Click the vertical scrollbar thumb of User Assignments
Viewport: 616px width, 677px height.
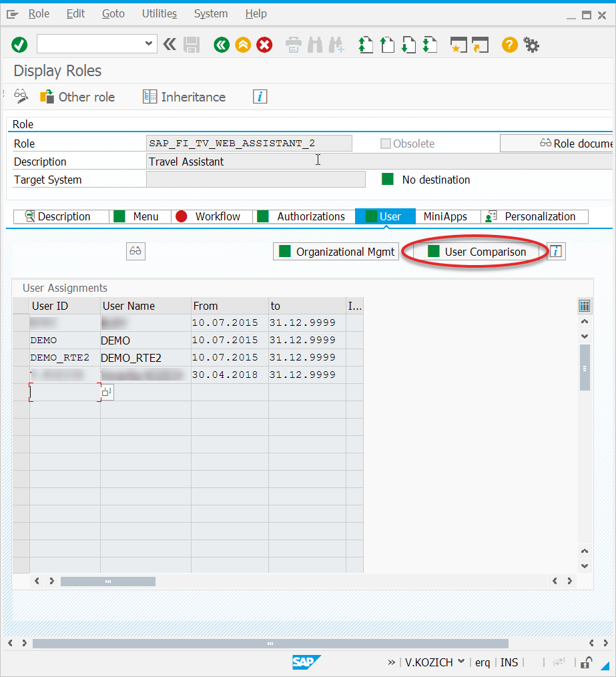click(585, 368)
